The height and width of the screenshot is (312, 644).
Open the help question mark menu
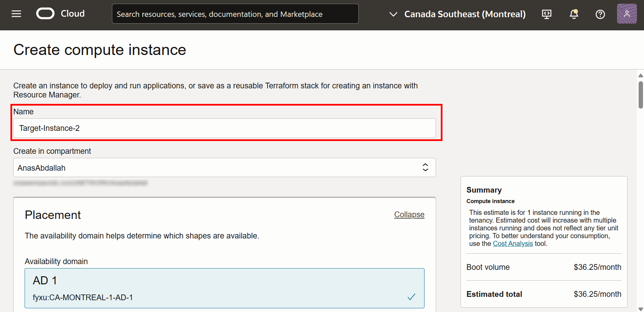click(x=600, y=14)
